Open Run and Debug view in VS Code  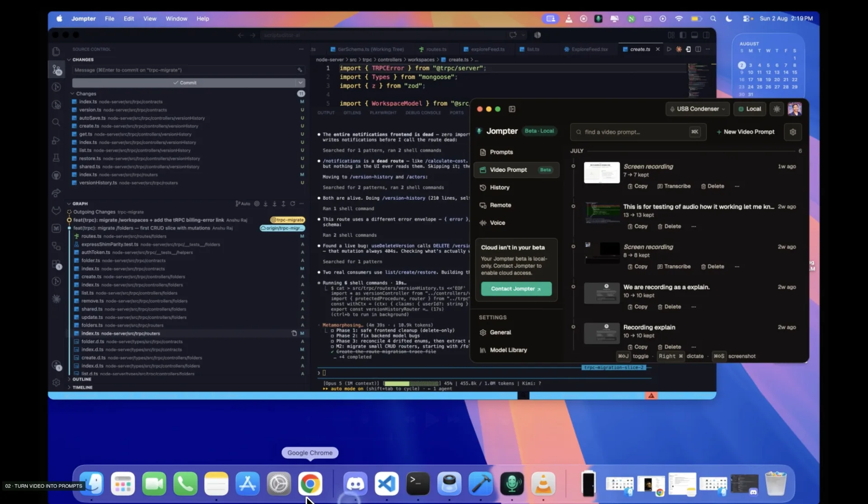tap(56, 140)
